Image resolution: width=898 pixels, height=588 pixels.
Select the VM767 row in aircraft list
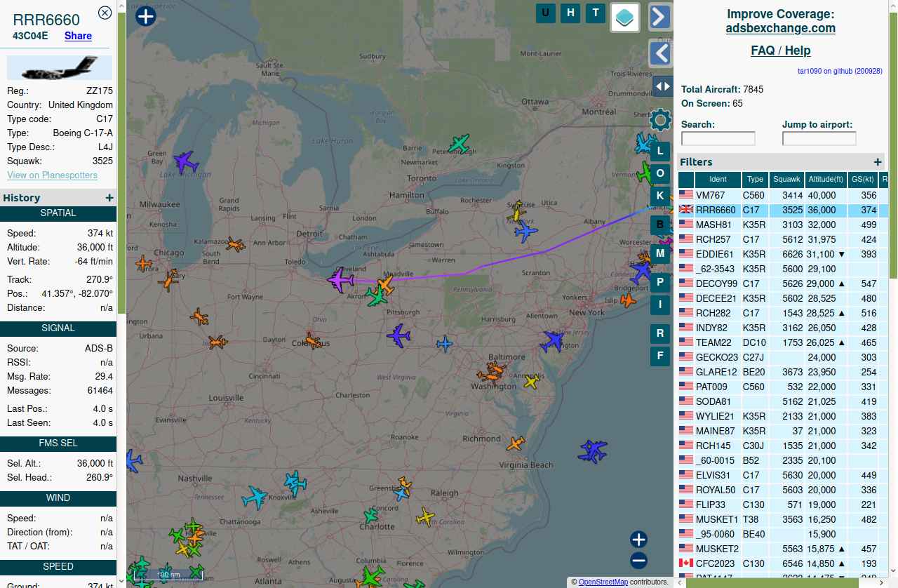(x=782, y=195)
